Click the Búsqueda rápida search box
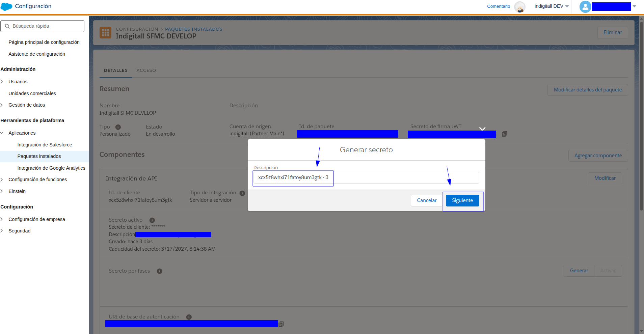 pyautogui.click(x=43, y=26)
